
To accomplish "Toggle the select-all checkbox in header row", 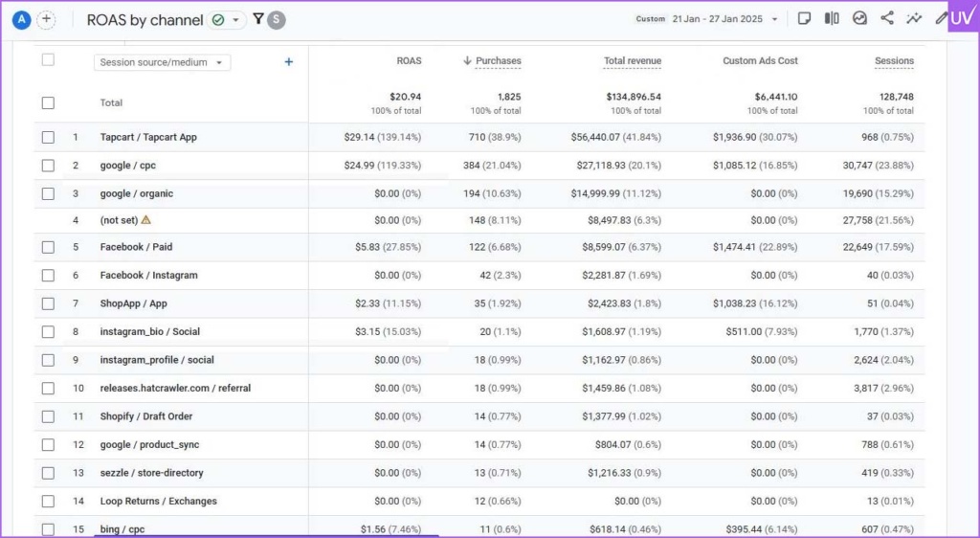I will pyautogui.click(x=48, y=60).
